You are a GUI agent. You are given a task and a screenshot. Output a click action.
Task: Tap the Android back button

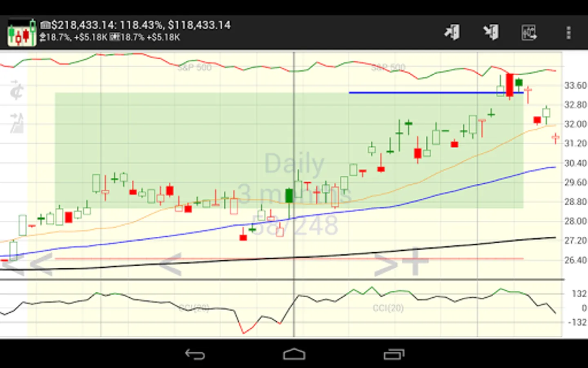tap(195, 354)
